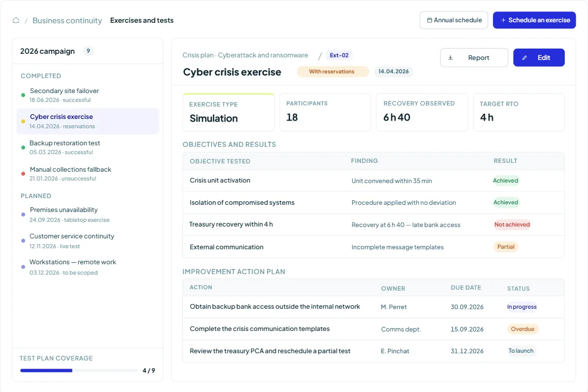Click the Partial result badge

[x=506, y=247]
